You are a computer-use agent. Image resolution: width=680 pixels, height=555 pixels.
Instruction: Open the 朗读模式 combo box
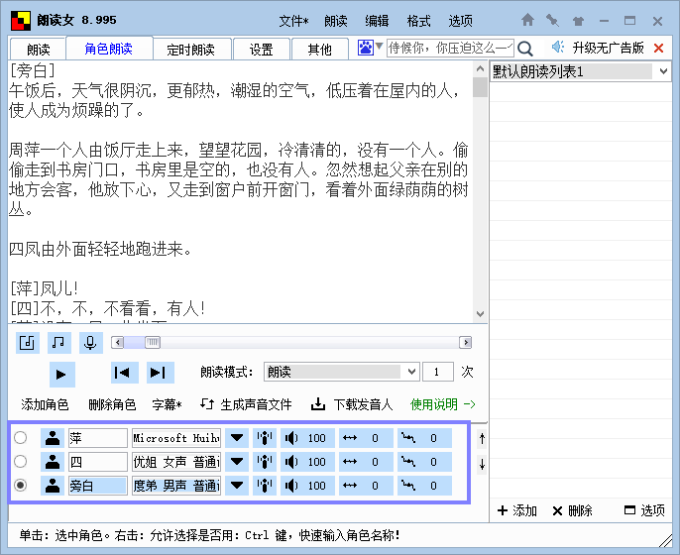(341, 372)
